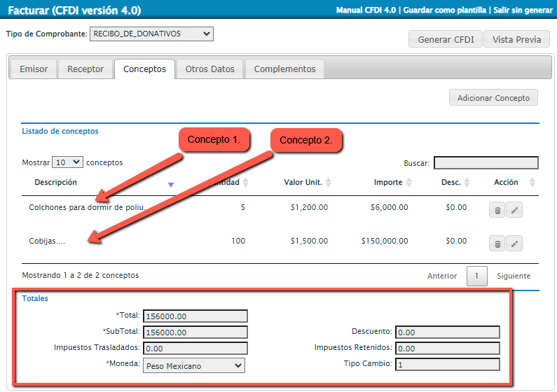Viewport: 557px width, 392px height.
Task: Sort by Descripción column arrow
Action: (x=170, y=184)
